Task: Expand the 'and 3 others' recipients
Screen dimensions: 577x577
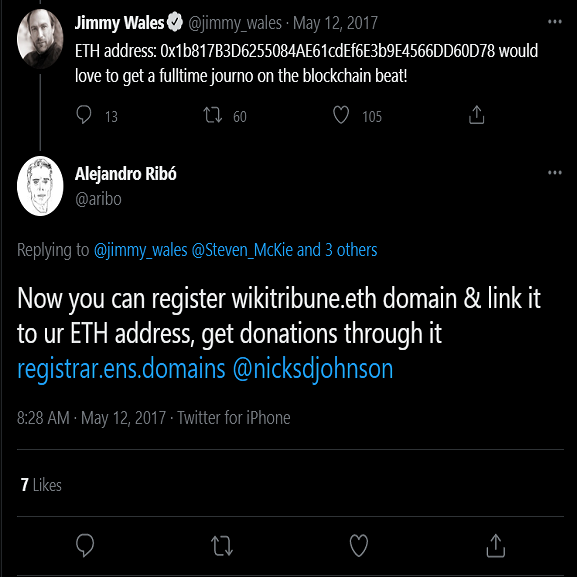Action: coord(337,250)
